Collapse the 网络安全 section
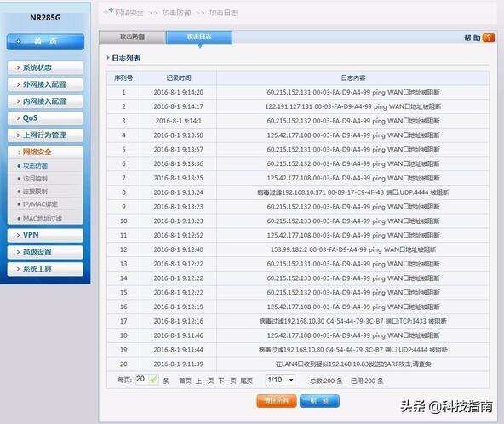Image resolution: width=504 pixels, height=424 pixels. (45, 152)
